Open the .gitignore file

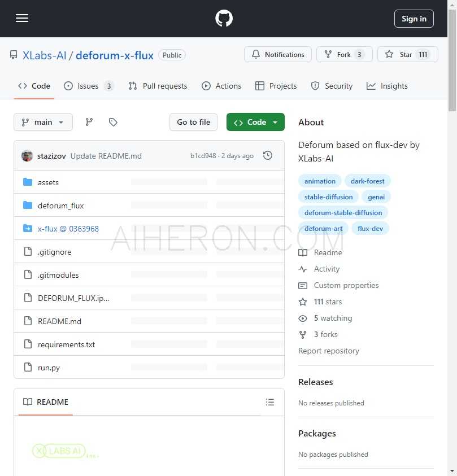point(55,252)
